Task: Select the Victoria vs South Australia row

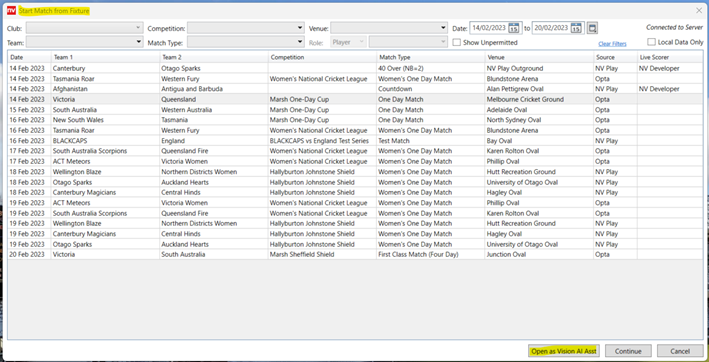Action: 355,254
